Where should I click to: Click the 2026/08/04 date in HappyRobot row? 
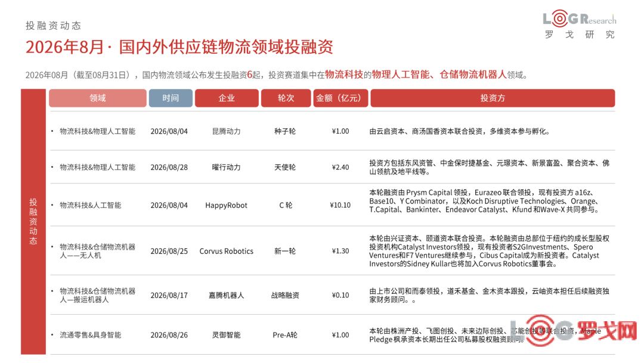pyautogui.click(x=169, y=205)
